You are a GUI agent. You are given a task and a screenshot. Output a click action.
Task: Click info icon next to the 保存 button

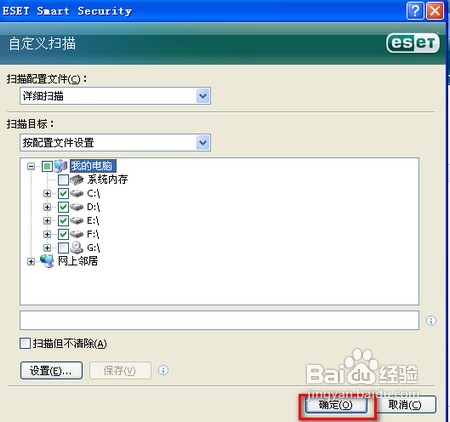point(163,370)
